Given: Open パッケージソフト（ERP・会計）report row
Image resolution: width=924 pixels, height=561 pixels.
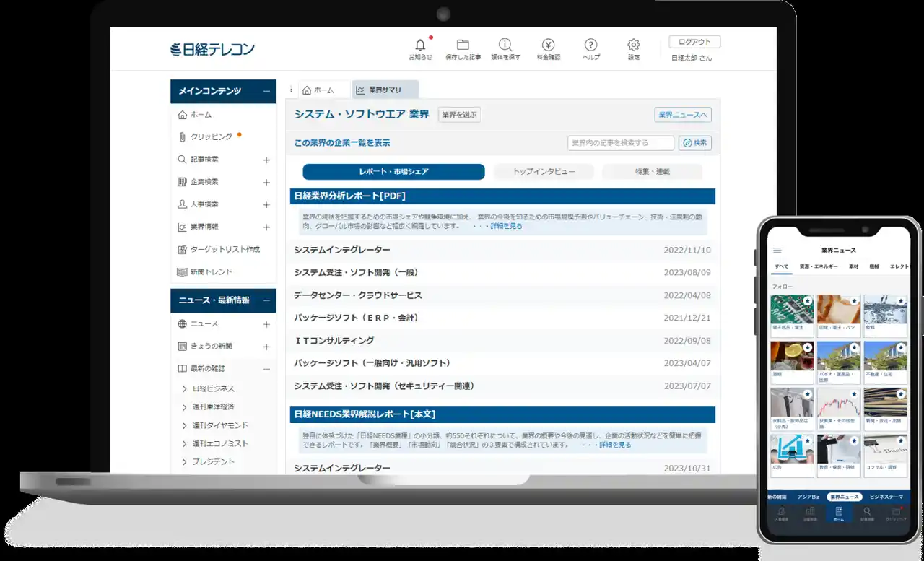Looking at the screenshot, I should click(x=502, y=318).
